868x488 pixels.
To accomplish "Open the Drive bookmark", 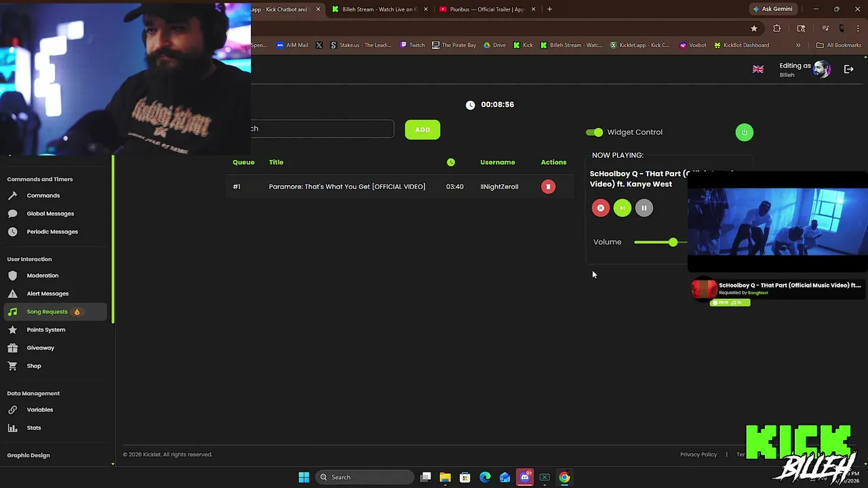I will click(494, 45).
